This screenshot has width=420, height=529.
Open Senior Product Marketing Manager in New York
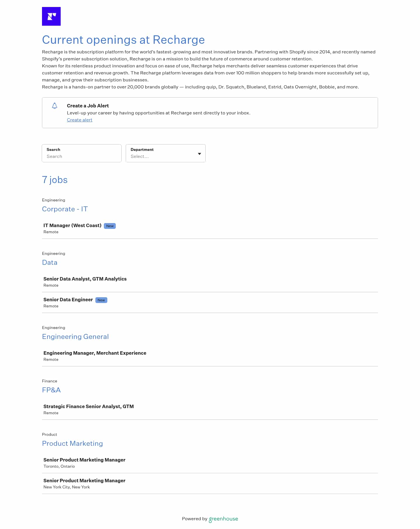click(84, 481)
